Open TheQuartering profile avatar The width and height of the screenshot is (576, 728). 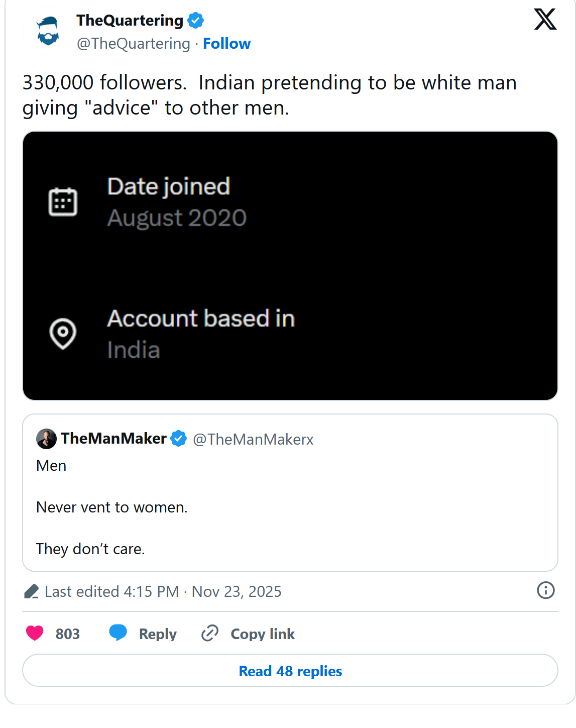[48, 31]
